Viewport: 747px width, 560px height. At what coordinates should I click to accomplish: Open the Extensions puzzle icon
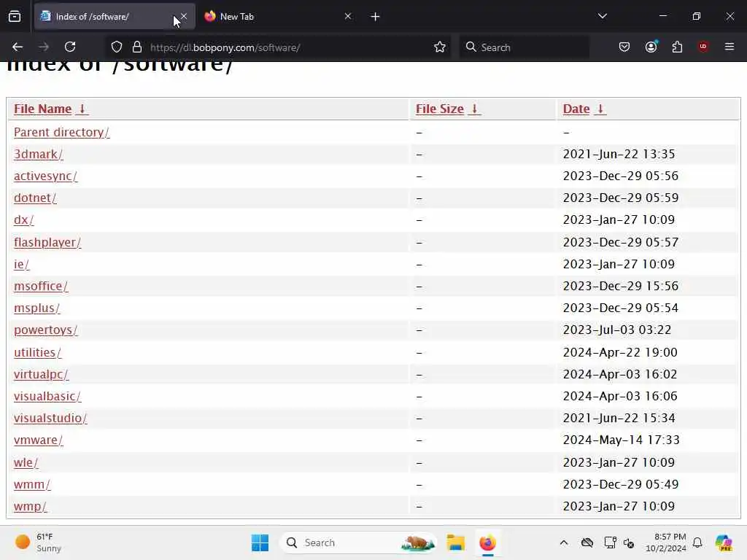point(677,47)
